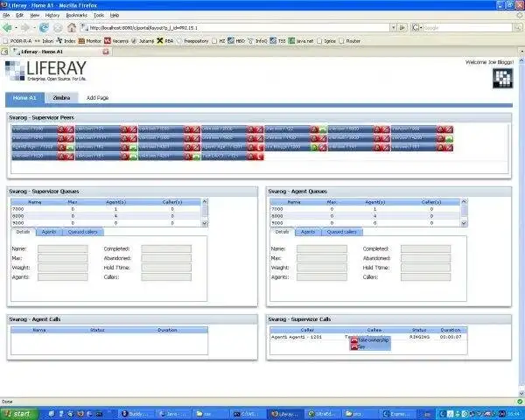Click the Google search box
Viewport: 525px width, 420px height.
[x=467, y=28]
